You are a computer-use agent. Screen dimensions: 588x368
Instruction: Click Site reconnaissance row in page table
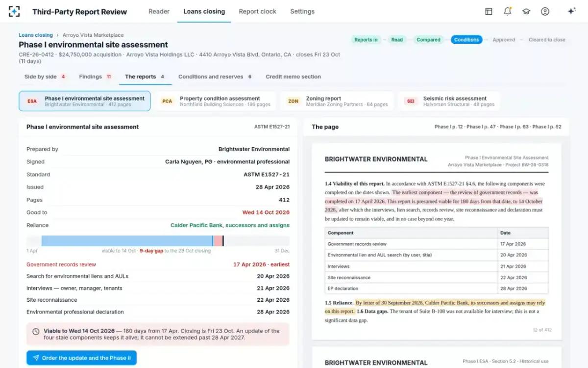coord(437,277)
